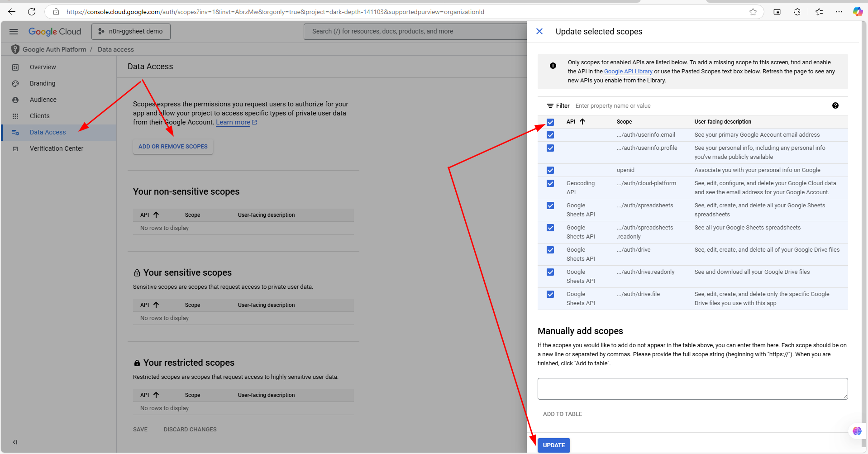Open the browser three-dot settings menu
This screenshot has width=868, height=454.
click(839, 12)
